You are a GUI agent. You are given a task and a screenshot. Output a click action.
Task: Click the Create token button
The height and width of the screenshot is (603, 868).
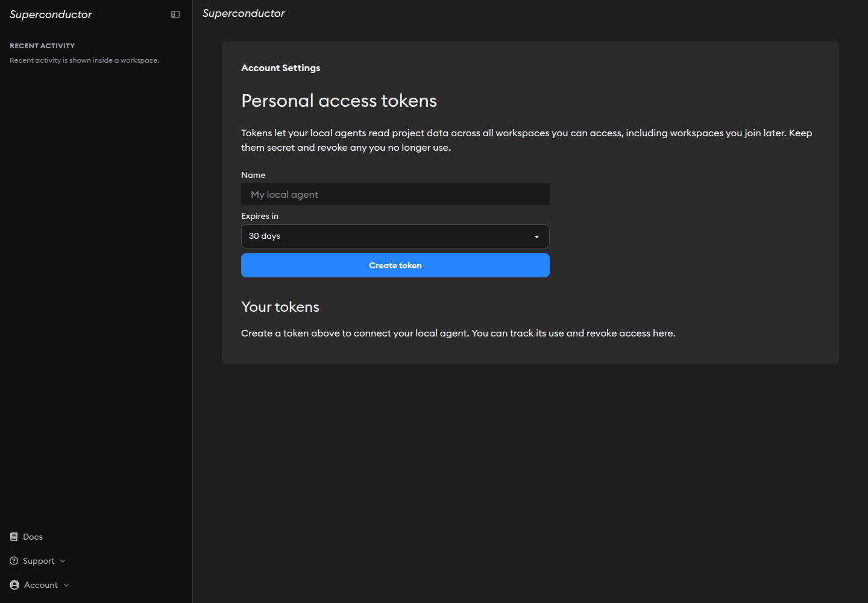(395, 265)
